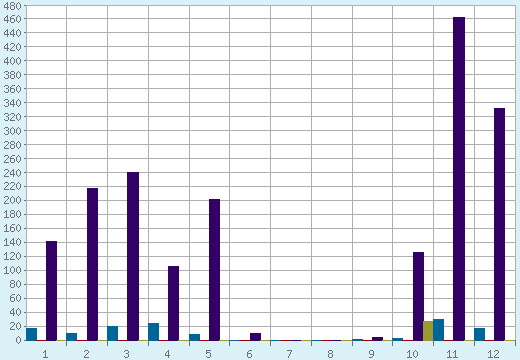Click the purple bar for month 5
The image size is (520, 360).
pos(214,270)
